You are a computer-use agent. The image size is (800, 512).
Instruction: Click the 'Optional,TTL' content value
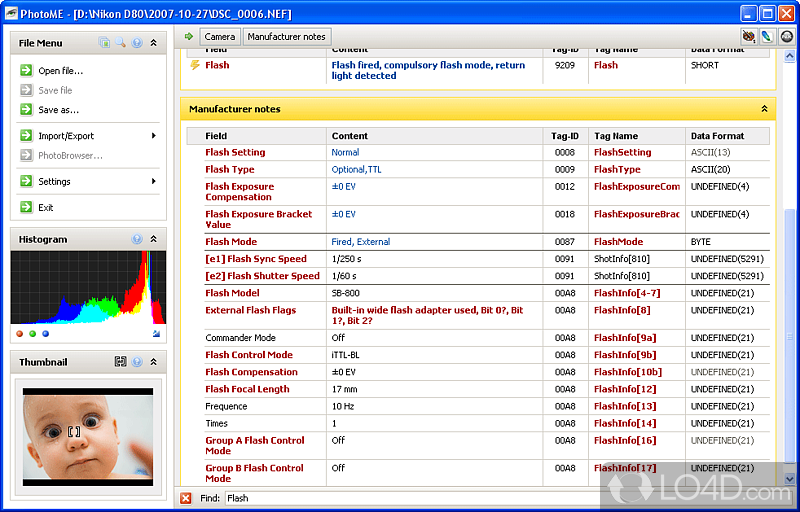356,169
